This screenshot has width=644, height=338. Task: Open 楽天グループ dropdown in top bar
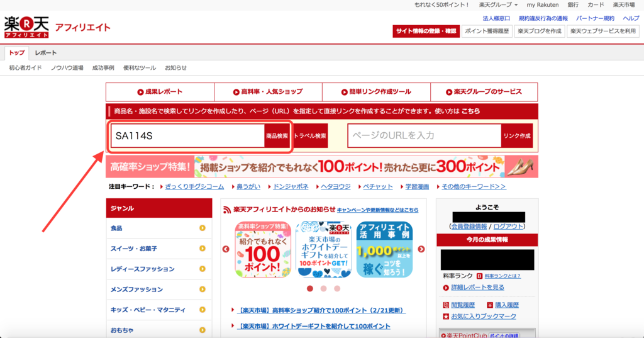coord(498,5)
